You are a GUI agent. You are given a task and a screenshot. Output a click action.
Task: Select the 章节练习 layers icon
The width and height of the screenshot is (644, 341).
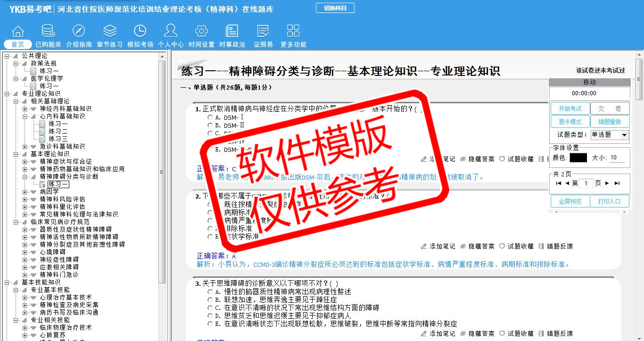pos(109,31)
